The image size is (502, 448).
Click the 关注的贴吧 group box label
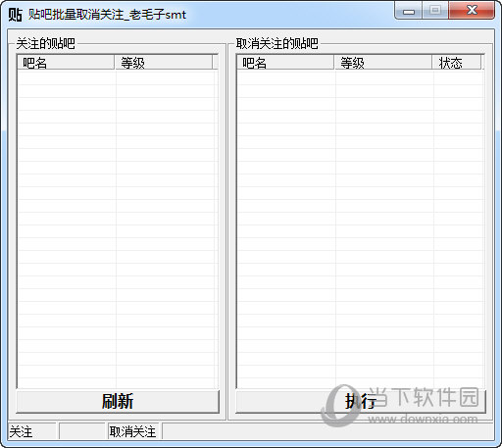(46, 43)
